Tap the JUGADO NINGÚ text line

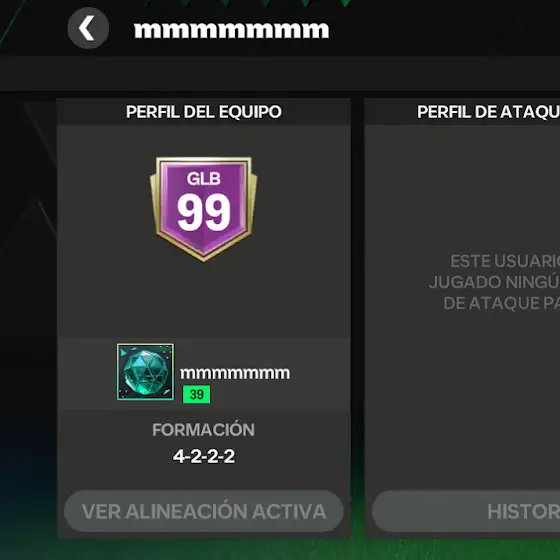point(494,282)
